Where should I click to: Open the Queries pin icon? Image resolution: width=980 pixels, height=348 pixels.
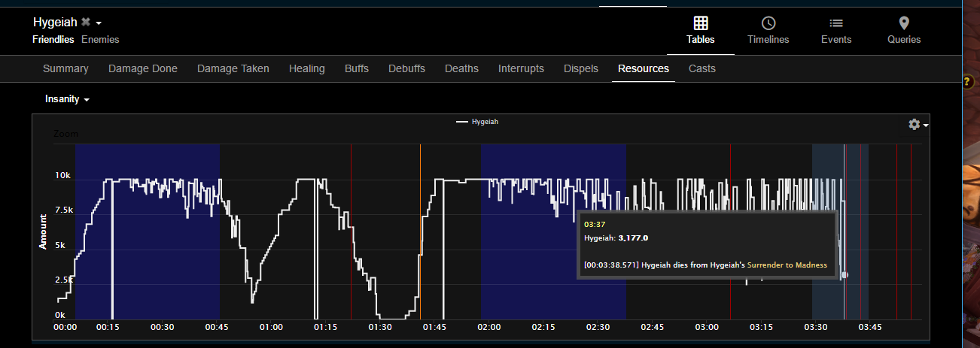click(903, 23)
